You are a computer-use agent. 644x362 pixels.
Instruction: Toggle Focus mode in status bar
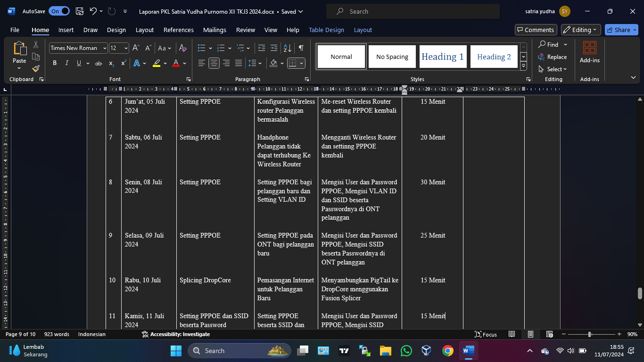(486, 334)
